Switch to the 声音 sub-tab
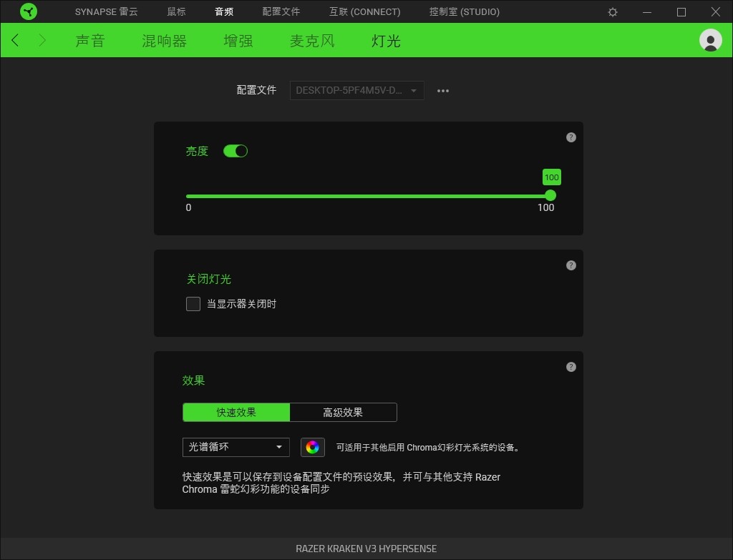Screen dimensions: 733x560 point(89,41)
